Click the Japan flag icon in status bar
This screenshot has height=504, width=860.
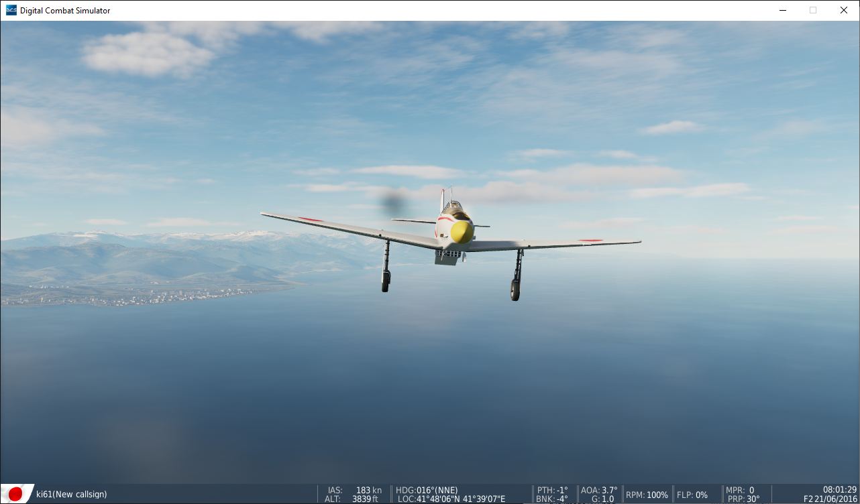(x=15, y=494)
